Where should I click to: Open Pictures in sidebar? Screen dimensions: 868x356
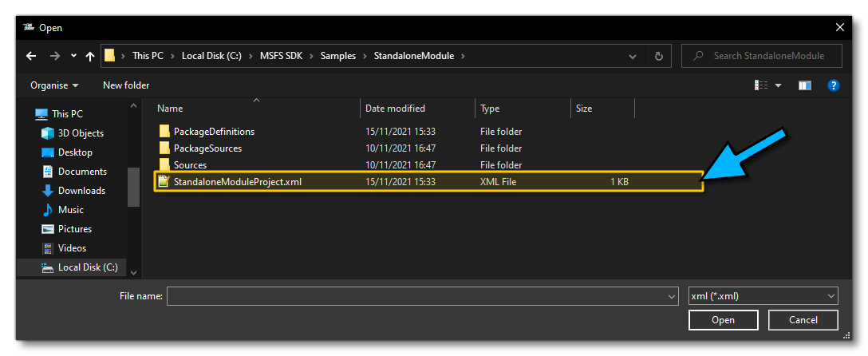75,228
